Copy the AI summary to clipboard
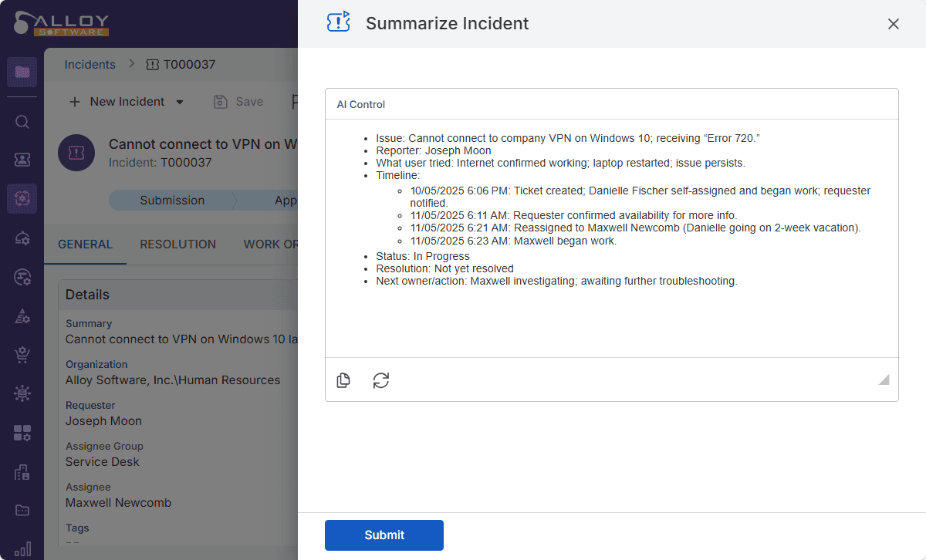The image size is (926, 560). pyautogui.click(x=343, y=380)
